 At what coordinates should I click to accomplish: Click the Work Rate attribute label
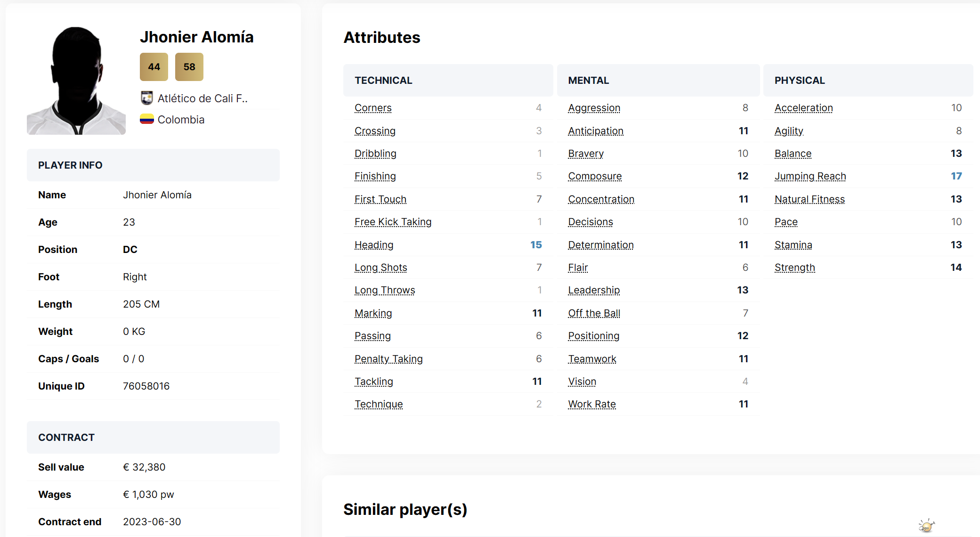[x=592, y=404]
